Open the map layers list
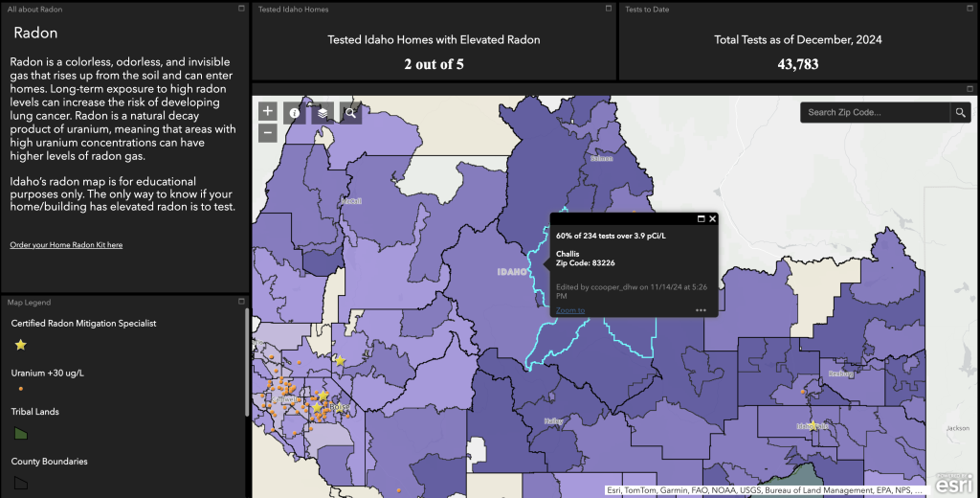Image resolution: width=980 pixels, height=498 pixels. click(x=323, y=113)
